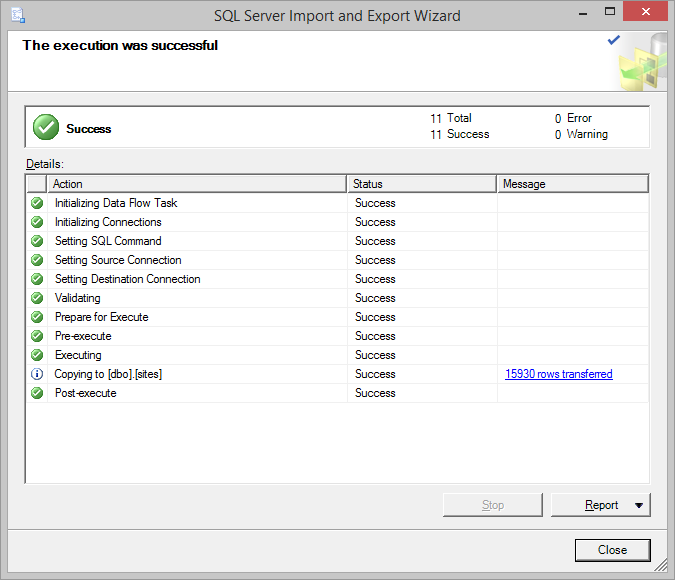The width and height of the screenshot is (675, 580).
Task: Click the disabled Stop button
Action: pyautogui.click(x=493, y=505)
